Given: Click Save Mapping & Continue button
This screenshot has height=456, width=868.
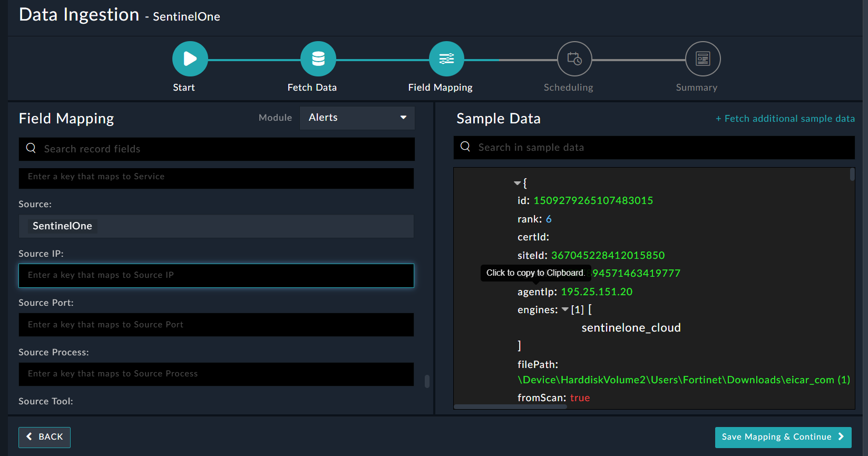Looking at the screenshot, I should pyautogui.click(x=783, y=437).
